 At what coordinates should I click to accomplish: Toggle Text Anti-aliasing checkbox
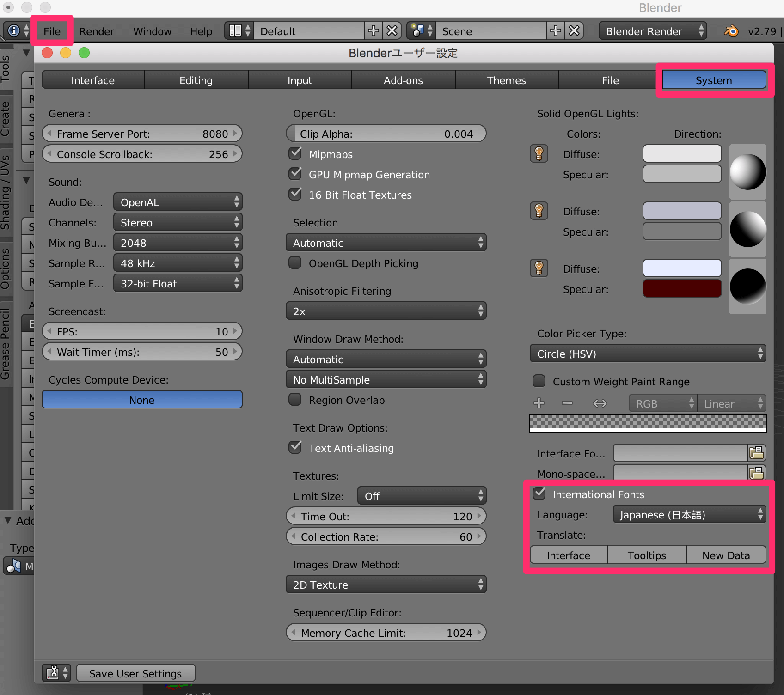pyautogui.click(x=295, y=447)
